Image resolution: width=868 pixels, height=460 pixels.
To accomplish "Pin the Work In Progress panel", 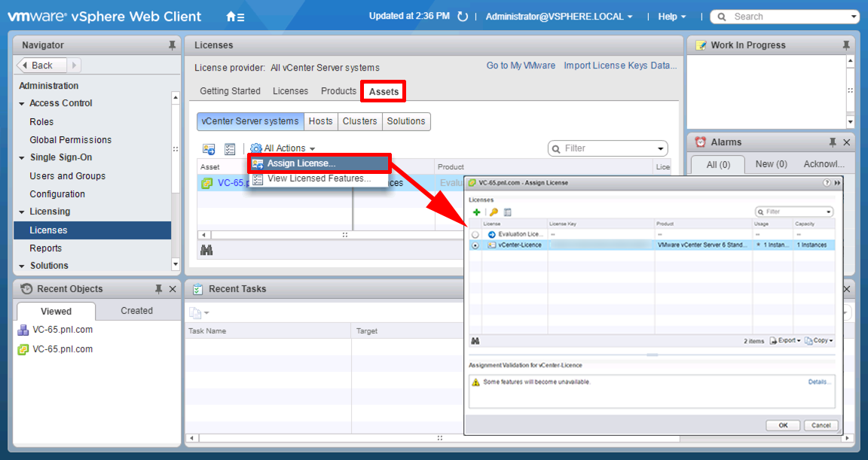I will point(846,45).
